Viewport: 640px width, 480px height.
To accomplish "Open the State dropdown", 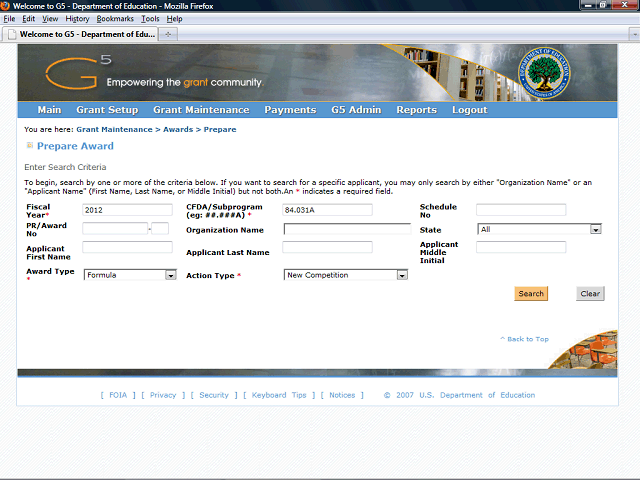I will (539, 229).
